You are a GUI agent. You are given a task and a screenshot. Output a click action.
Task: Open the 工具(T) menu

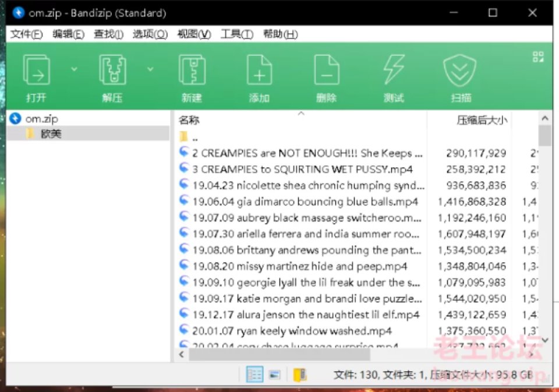(237, 34)
